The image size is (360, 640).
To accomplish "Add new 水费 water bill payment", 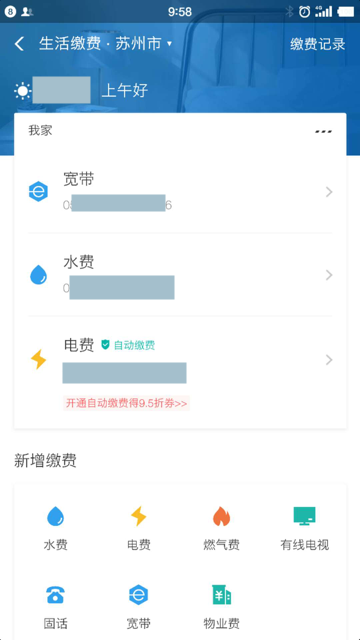I will [56, 528].
